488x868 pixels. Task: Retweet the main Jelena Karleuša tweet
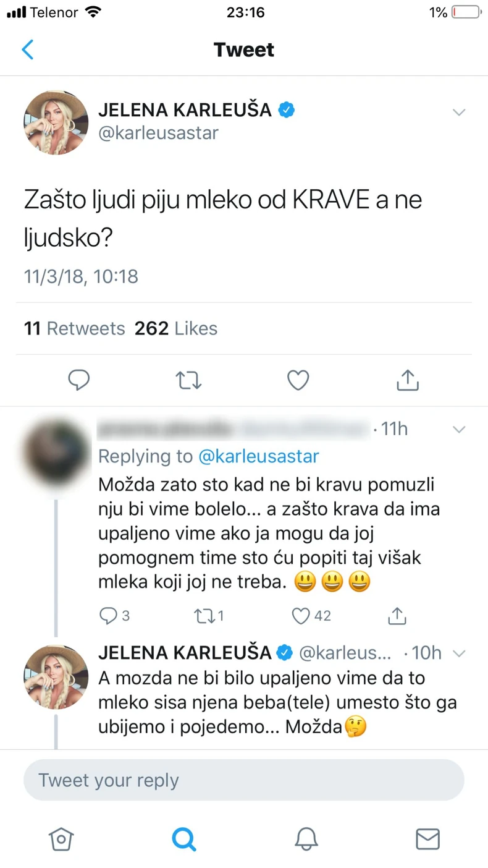[188, 380]
